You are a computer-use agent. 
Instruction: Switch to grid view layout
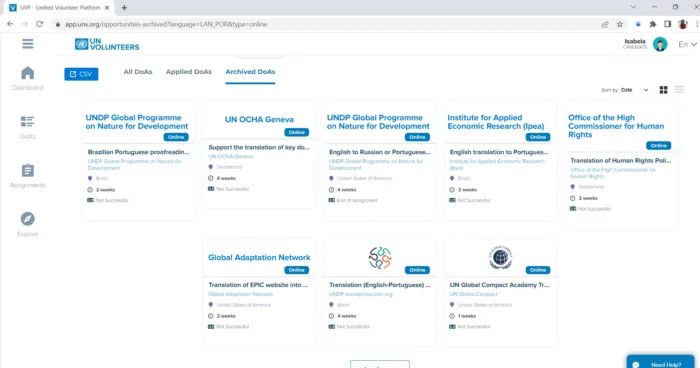[x=663, y=90]
